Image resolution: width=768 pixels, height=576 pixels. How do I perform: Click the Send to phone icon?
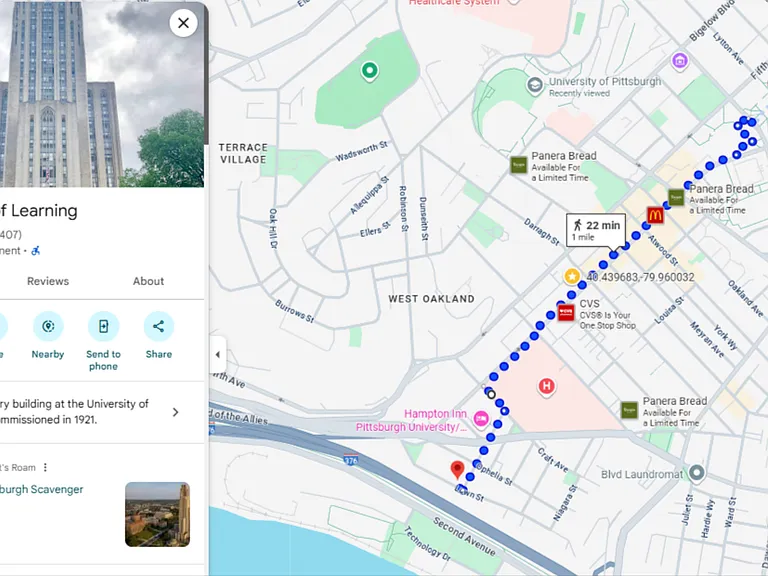click(x=103, y=326)
